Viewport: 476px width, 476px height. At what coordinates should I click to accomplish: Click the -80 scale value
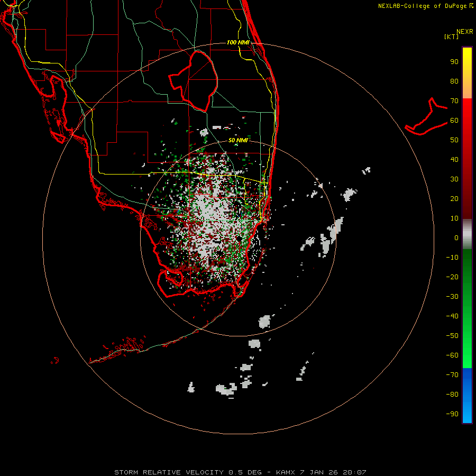[452, 395]
